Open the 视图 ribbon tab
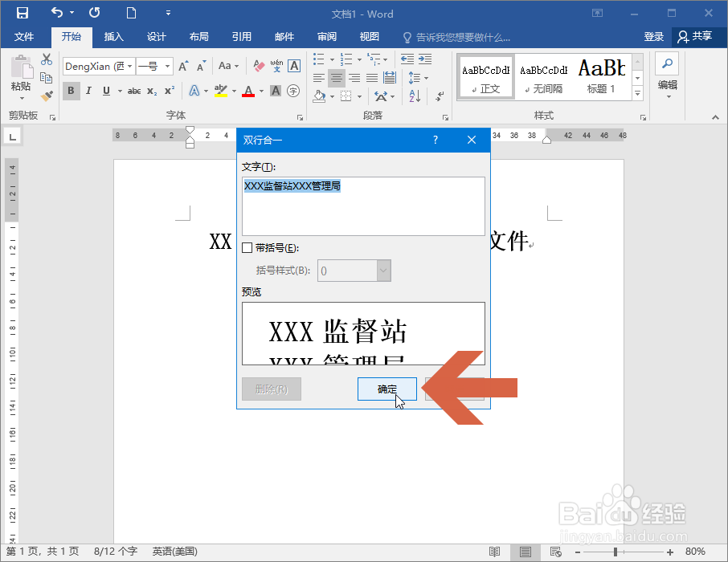The height and width of the screenshot is (562, 728). (370, 37)
